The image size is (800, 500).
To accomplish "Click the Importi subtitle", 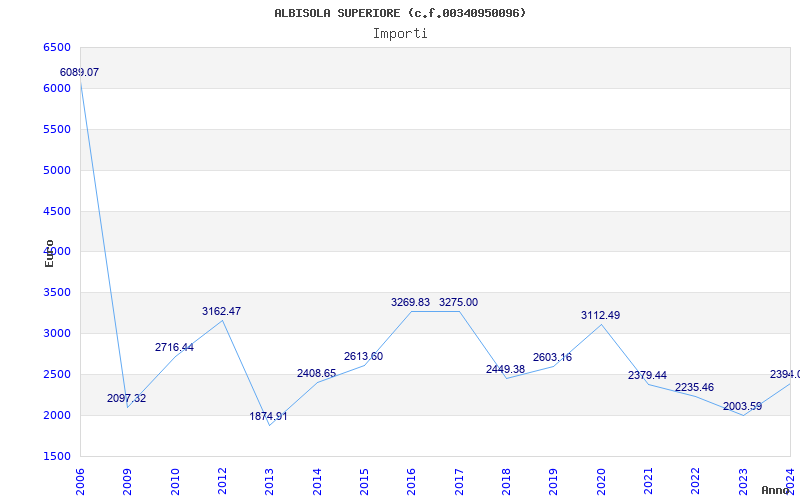I will pyautogui.click(x=400, y=34).
